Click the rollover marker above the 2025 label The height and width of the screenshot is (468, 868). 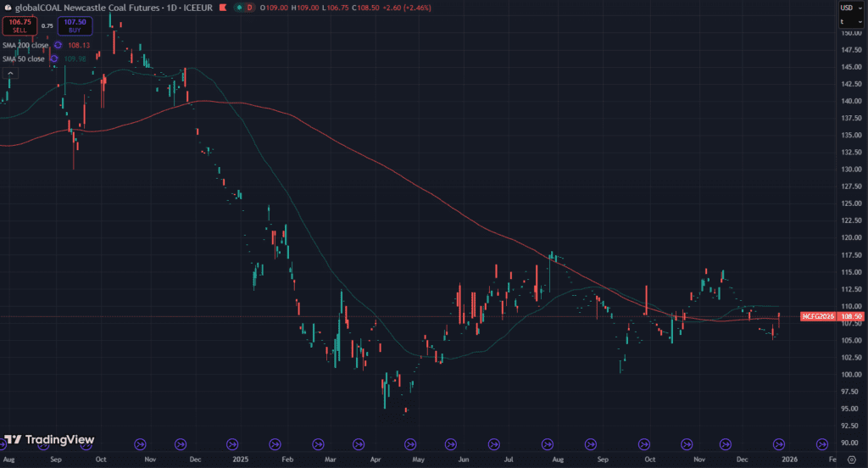[x=232, y=443]
